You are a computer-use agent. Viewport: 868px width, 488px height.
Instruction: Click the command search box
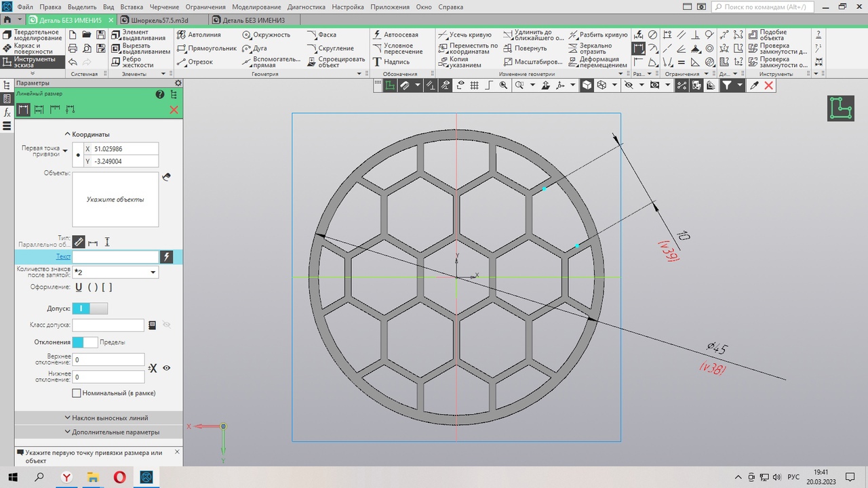click(x=762, y=7)
